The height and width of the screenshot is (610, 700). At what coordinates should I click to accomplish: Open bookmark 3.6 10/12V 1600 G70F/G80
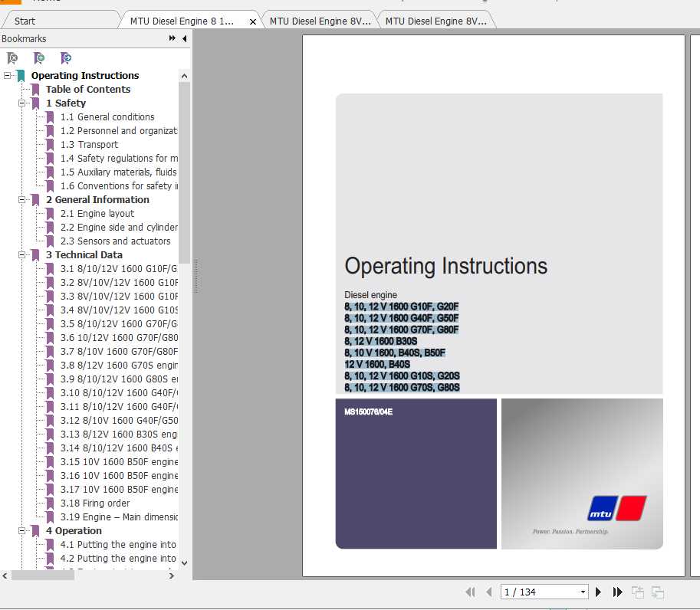click(x=119, y=338)
